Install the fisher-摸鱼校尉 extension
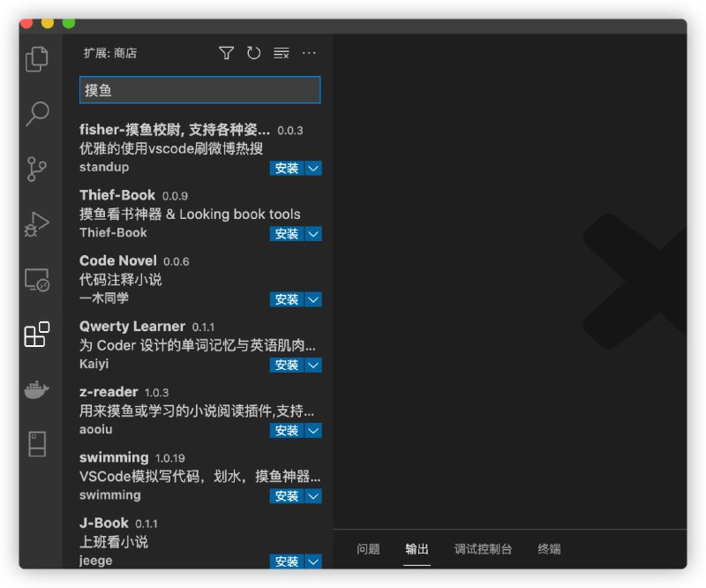This screenshot has height=588, width=706. pos(287,168)
